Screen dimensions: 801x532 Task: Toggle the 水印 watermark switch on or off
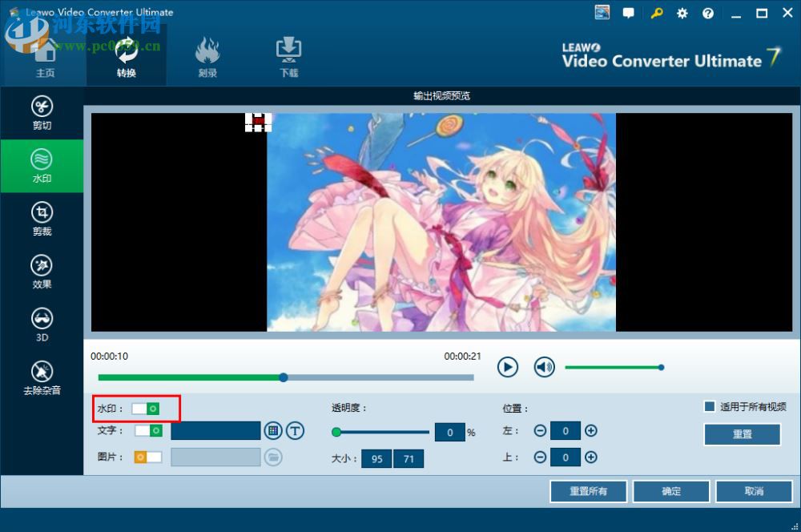pyautogui.click(x=144, y=408)
